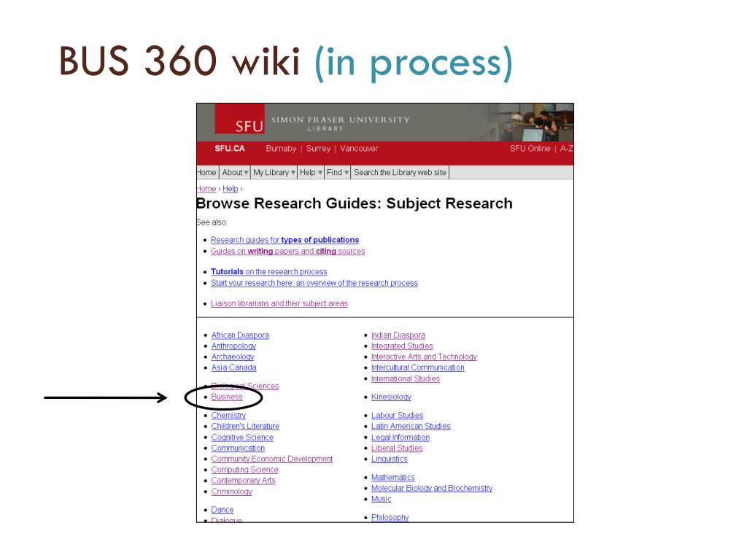Open the Linguistics guide
Viewport: 747px width, 560px height.
[x=390, y=459]
